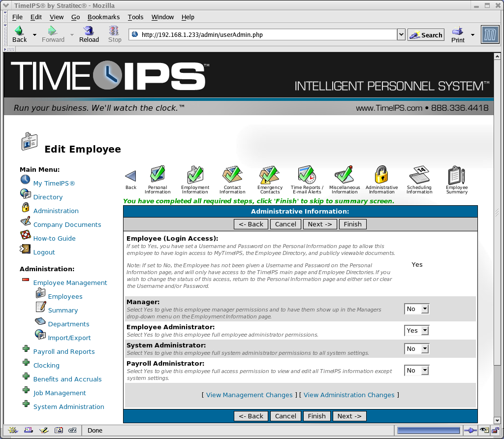Open the Back button history dropdown arrow
The image size is (504, 439).
[35, 35]
